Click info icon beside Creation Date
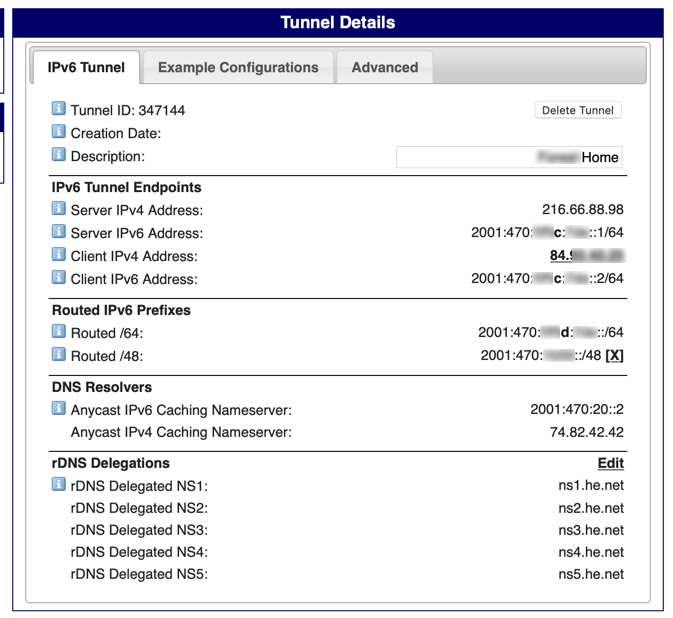The width and height of the screenshot is (673, 618). (x=59, y=132)
